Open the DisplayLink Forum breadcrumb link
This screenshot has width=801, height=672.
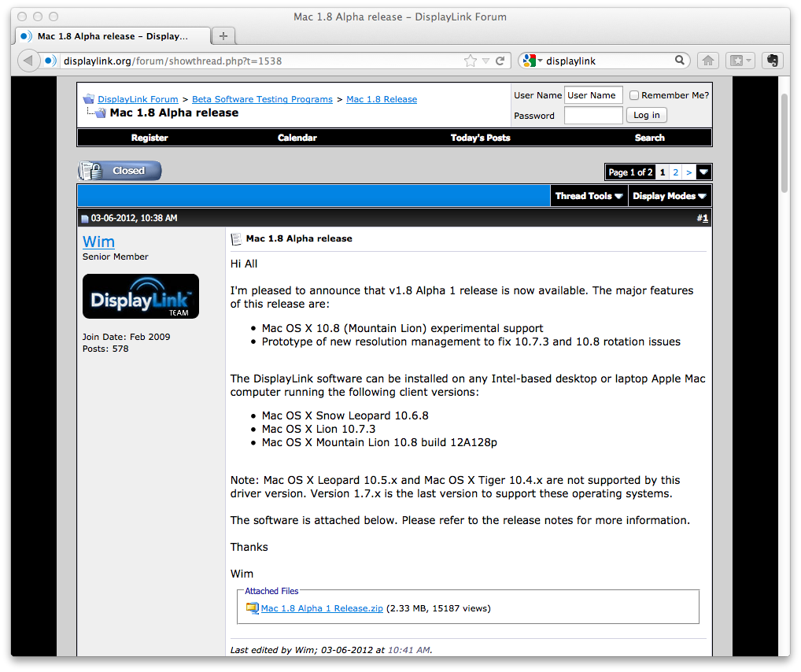138,99
